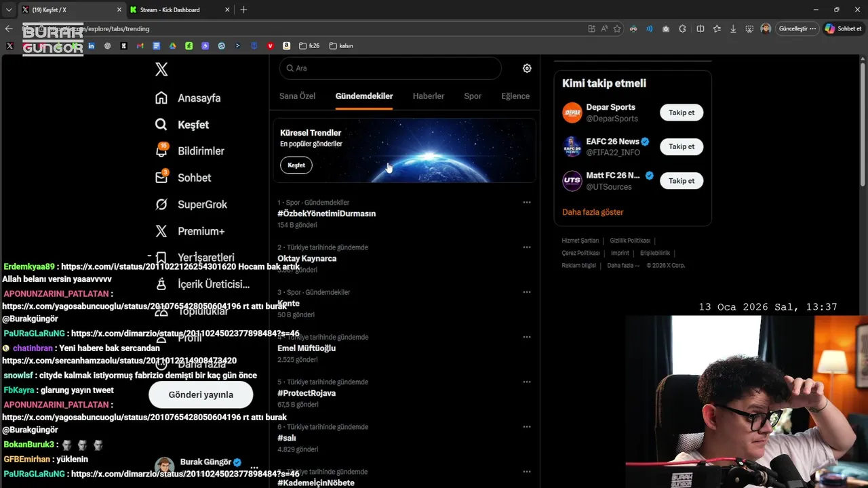The height and width of the screenshot is (488, 868).
Task: Switch to the Haberler tab
Action: (429, 96)
